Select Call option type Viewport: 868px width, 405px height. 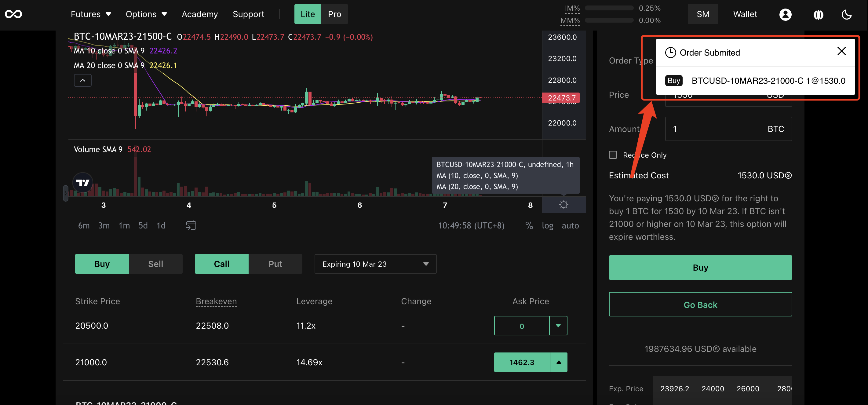[x=221, y=264]
